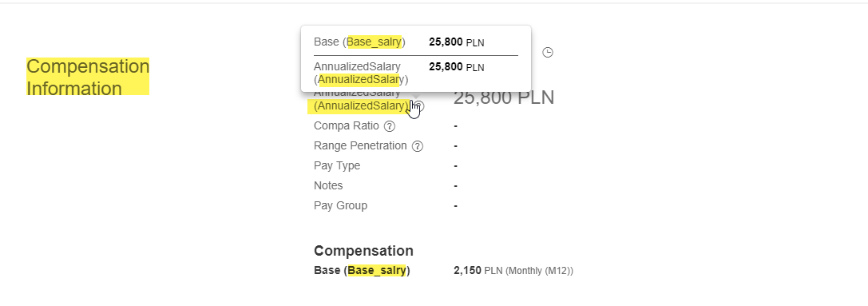The width and height of the screenshot is (868, 306).
Task: Click the dash value beside Pay Type
Action: click(x=456, y=166)
